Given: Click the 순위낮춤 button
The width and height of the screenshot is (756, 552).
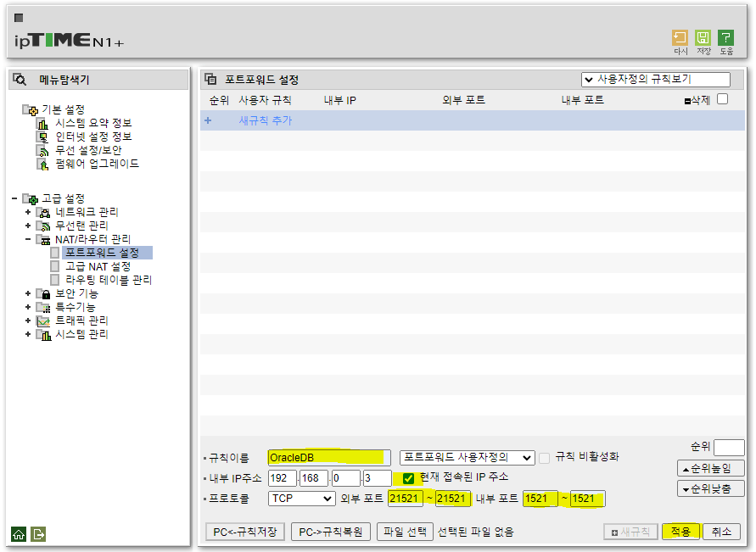Looking at the screenshot, I should point(711,488).
